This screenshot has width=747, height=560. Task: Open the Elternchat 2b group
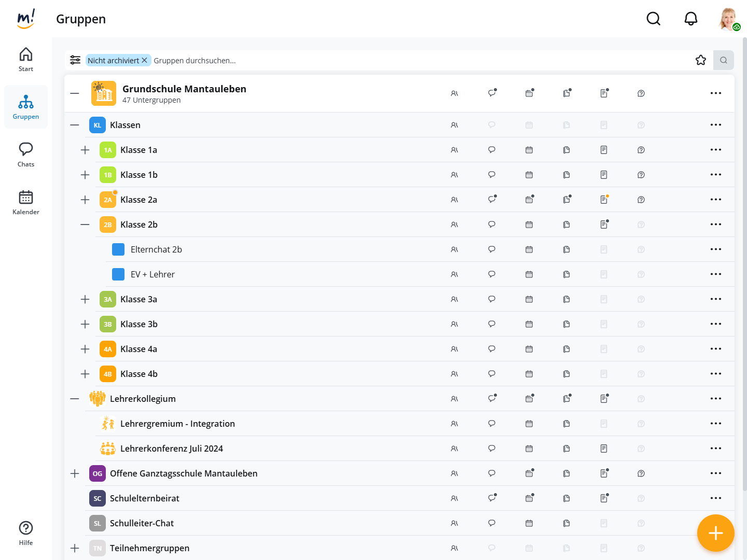(156, 249)
